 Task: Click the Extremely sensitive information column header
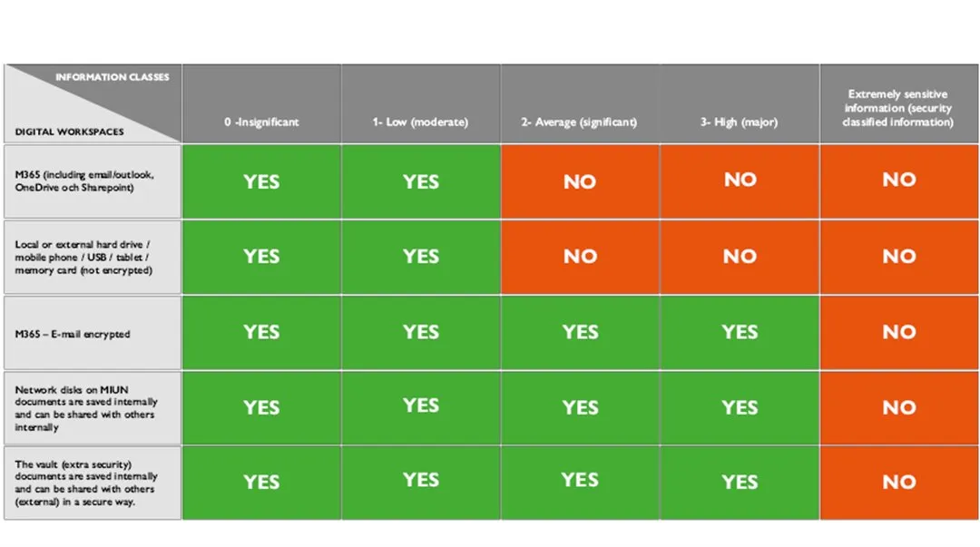[x=898, y=108]
